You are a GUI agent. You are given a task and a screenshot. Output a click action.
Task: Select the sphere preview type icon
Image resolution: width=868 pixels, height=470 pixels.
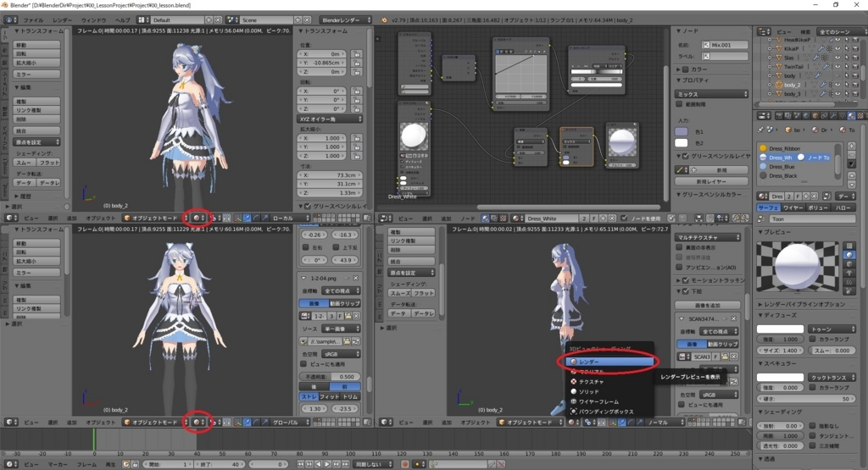pos(849,255)
